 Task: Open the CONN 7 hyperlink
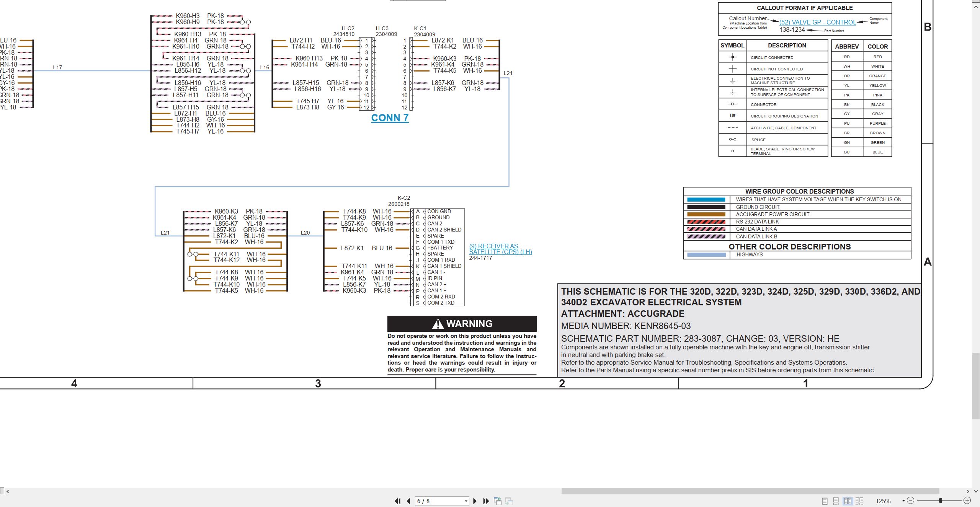[390, 118]
